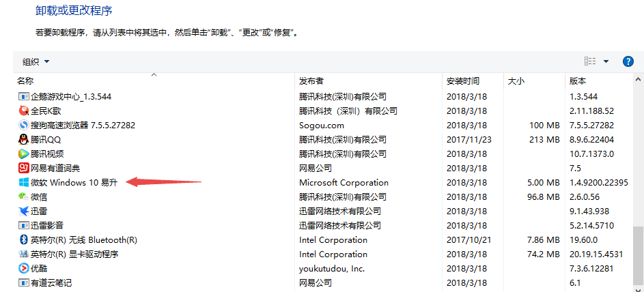644x292 pixels.
Task: Select the 迅雷 bird icon
Action: (x=24, y=211)
